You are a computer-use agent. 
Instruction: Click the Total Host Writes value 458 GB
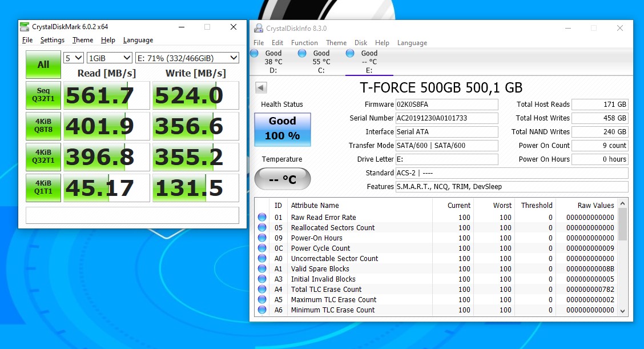(x=600, y=118)
